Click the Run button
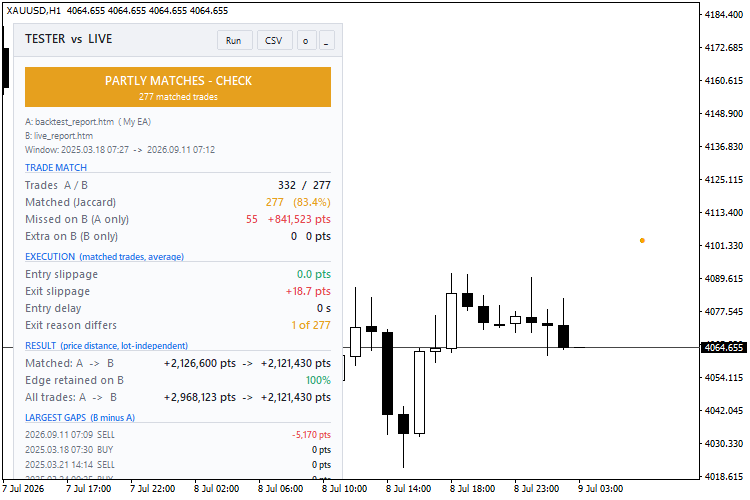 (234, 41)
